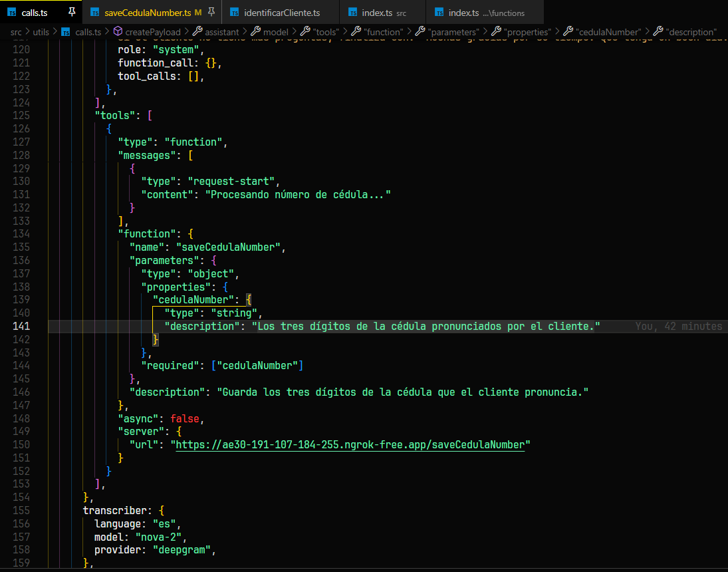This screenshot has width=728, height=572.
Task: Click line number 155 in the gutter
Action: (x=21, y=511)
